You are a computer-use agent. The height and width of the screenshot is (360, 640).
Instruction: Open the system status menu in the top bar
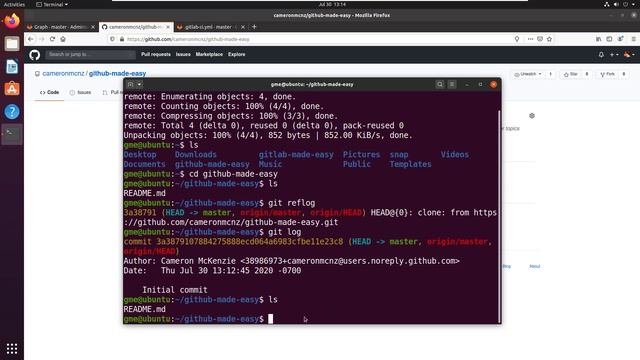click(621, 4)
